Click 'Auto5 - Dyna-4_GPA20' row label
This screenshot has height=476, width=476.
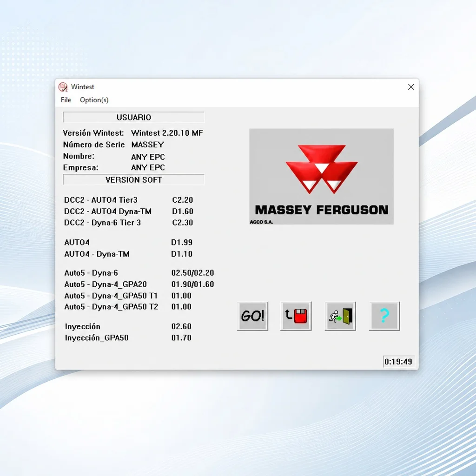tap(106, 284)
